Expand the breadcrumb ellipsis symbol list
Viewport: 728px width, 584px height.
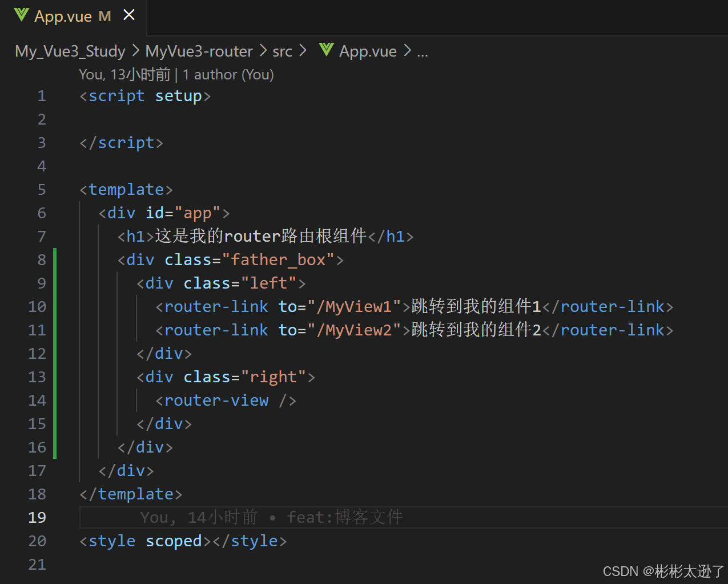coord(423,53)
